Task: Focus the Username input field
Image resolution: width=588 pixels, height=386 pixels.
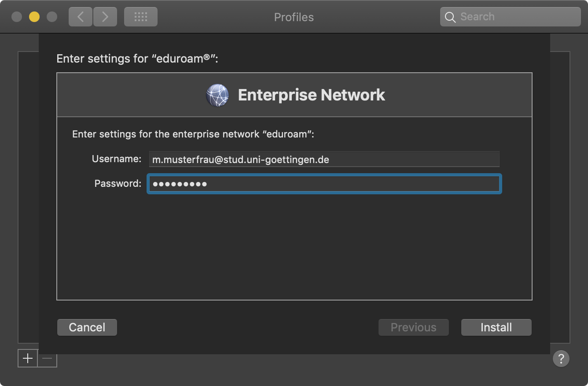Action: click(324, 159)
